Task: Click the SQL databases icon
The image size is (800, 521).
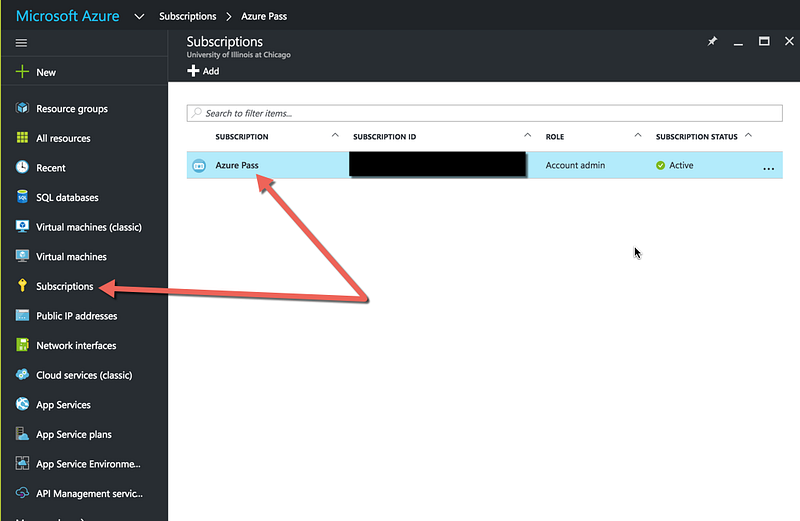Action: click(x=22, y=197)
